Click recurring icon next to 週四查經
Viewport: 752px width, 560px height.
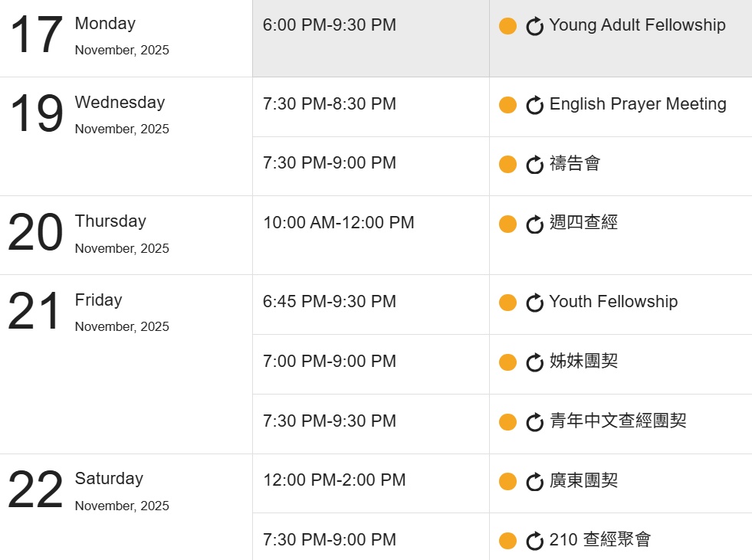tap(534, 224)
